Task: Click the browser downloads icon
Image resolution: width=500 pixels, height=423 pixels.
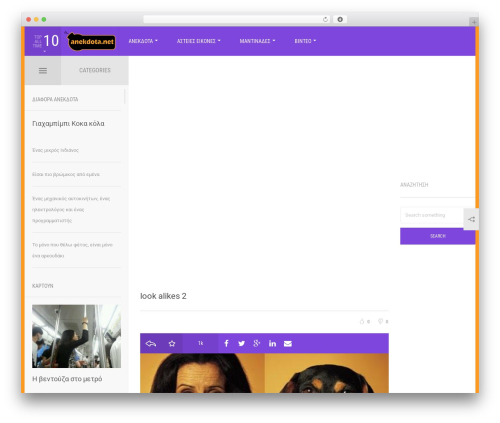Action: pos(340,19)
